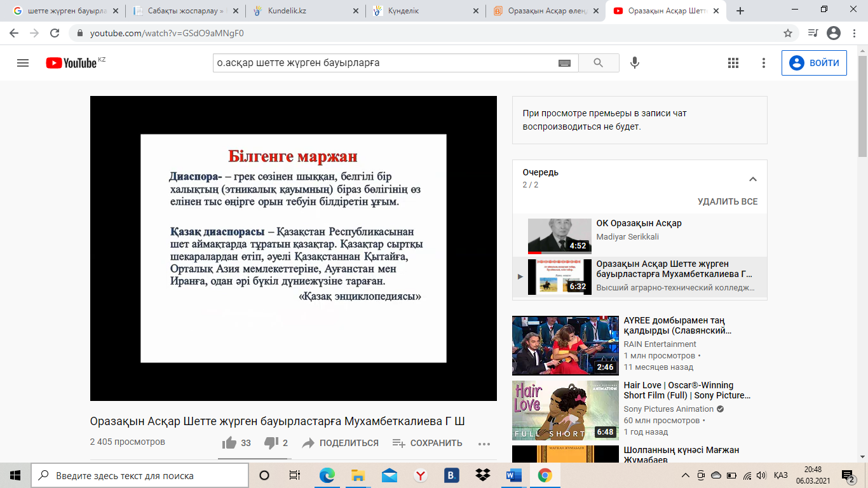The image size is (868, 488).
Task: Click ПОДЕЛИТЬСЯ to share the video
Action: point(341,443)
